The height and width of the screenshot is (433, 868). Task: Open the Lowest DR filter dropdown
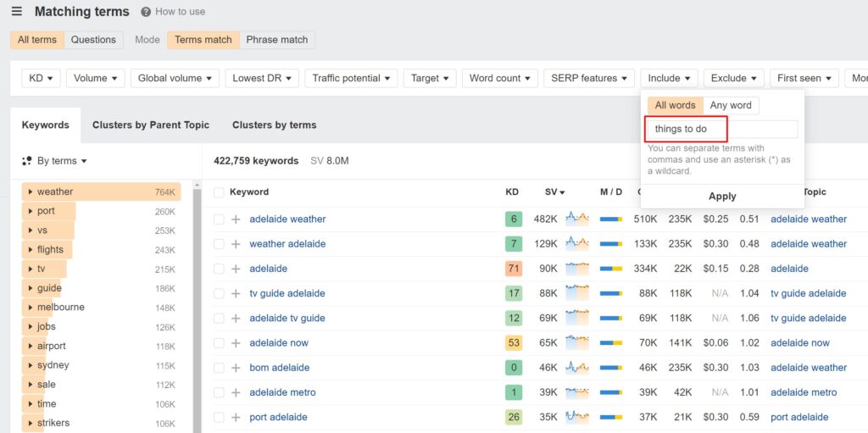click(x=263, y=78)
